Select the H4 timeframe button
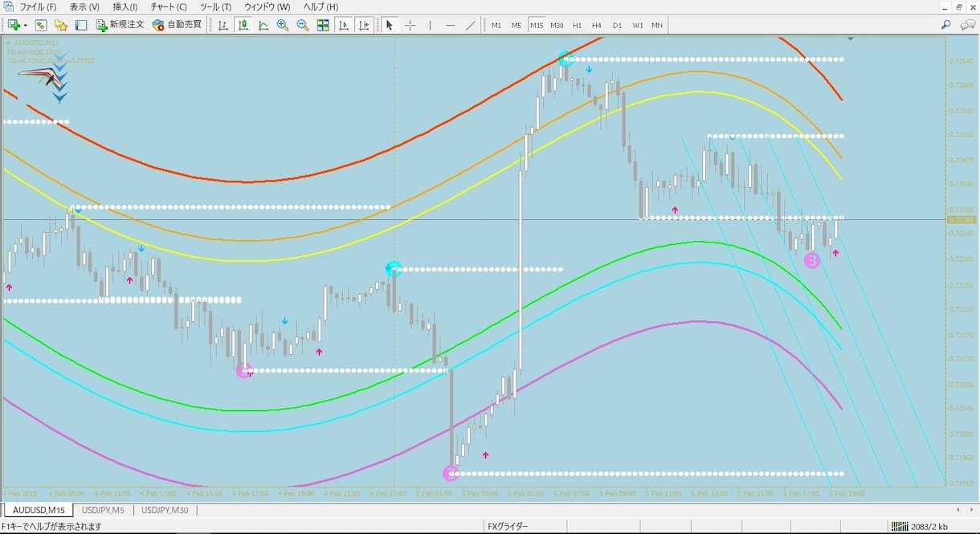 pyautogui.click(x=597, y=25)
